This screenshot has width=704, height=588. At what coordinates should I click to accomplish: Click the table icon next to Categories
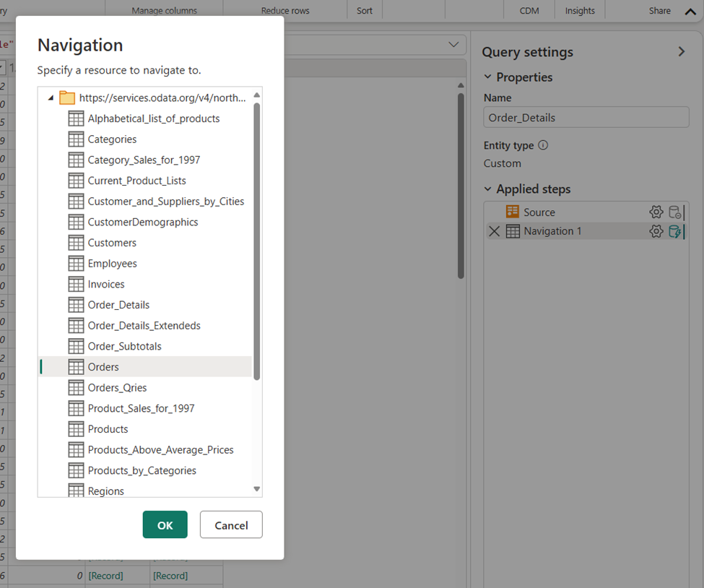click(x=76, y=139)
